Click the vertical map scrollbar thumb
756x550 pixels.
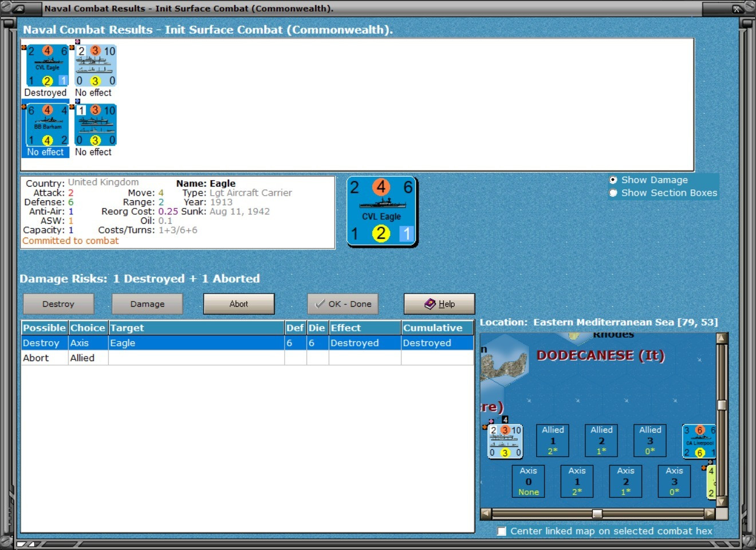coord(722,405)
